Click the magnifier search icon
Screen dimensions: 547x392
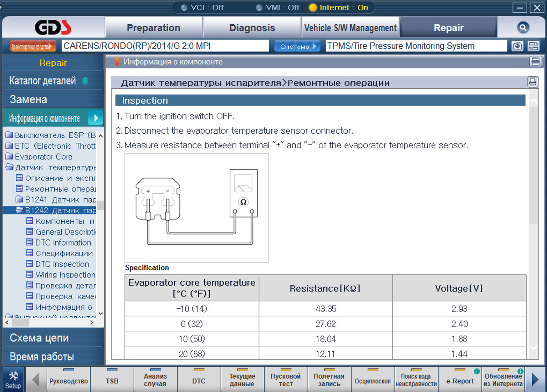(x=523, y=28)
